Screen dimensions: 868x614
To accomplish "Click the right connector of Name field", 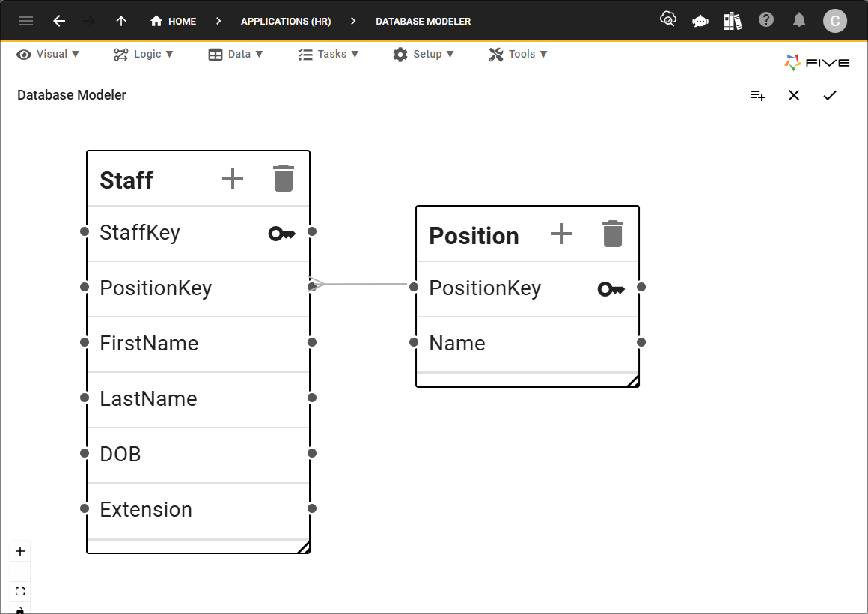I will pyautogui.click(x=641, y=342).
